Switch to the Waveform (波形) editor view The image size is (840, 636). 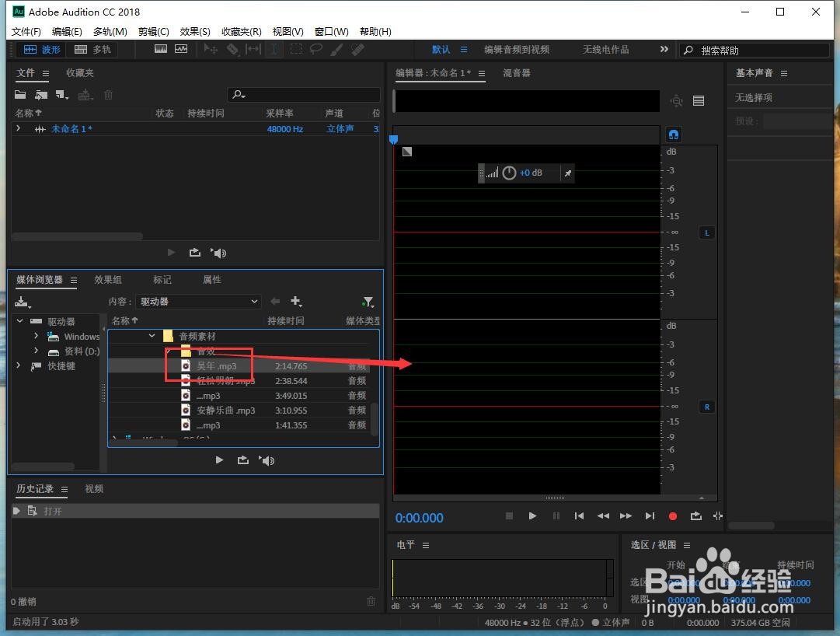pyautogui.click(x=42, y=49)
